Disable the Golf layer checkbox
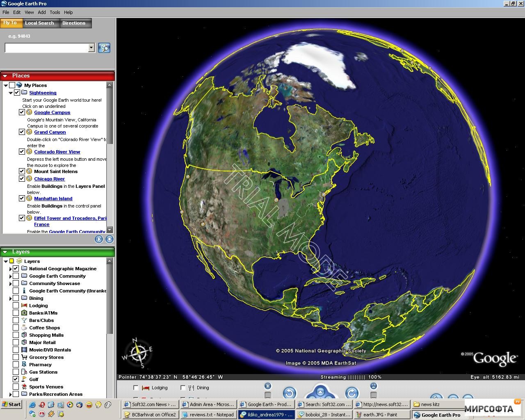Screen dimensions: 525x420 tap(16, 379)
